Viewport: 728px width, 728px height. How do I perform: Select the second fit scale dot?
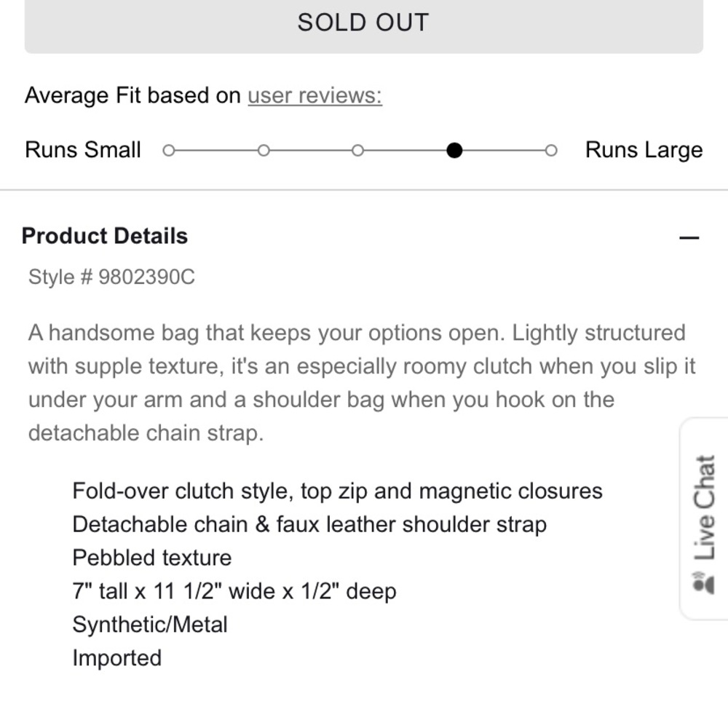coord(264,151)
